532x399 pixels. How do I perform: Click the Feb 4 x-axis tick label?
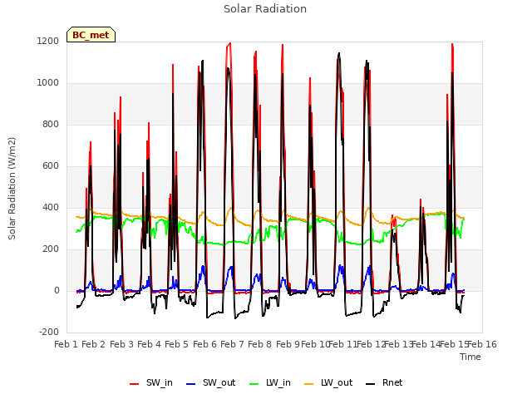coord(149,344)
